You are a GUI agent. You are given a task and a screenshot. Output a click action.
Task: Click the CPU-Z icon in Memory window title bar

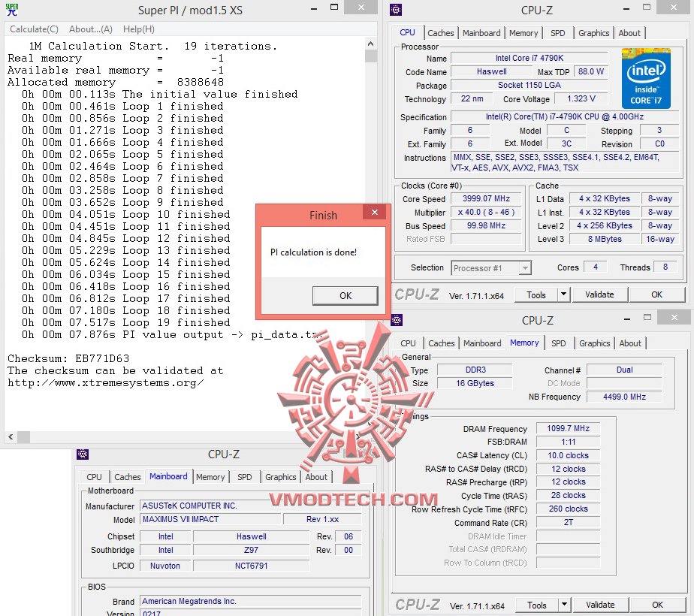tap(397, 320)
